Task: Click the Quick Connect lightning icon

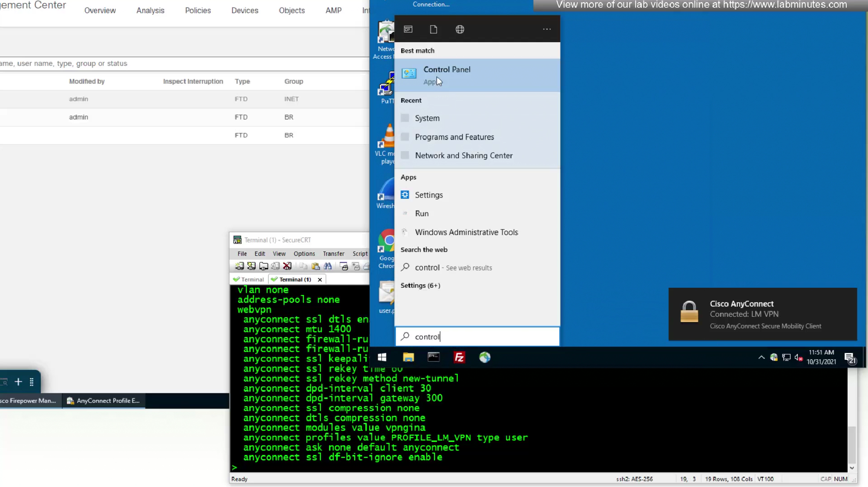Action: pyautogui.click(x=251, y=266)
